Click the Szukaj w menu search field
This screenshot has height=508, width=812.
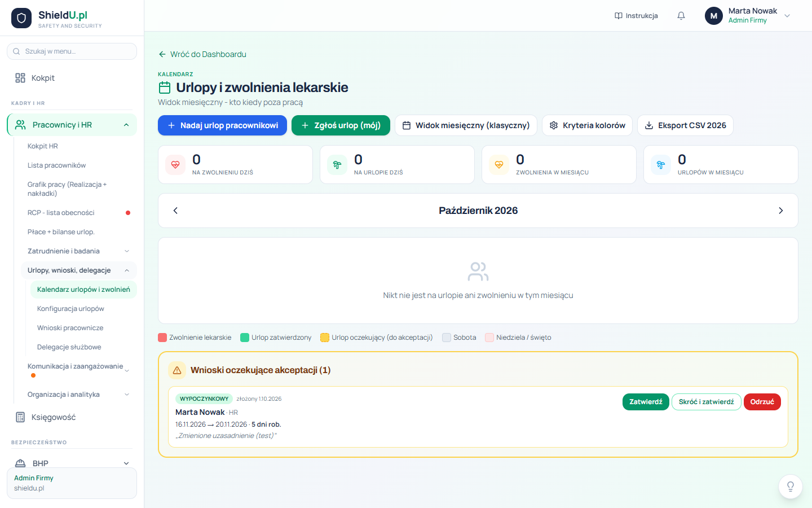click(x=72, y=51)
